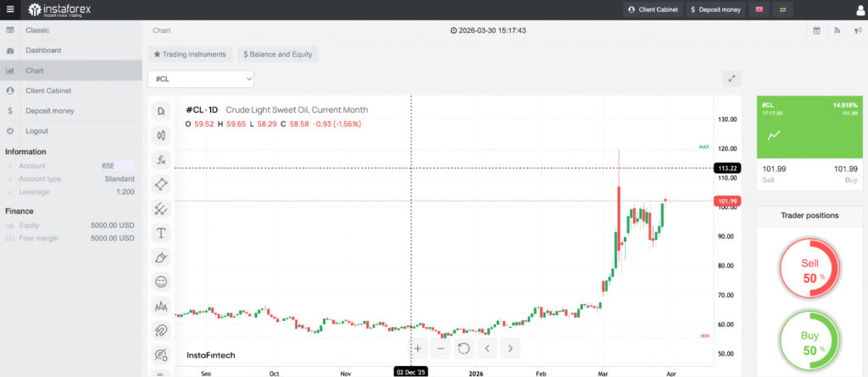Image resolution: width=868 pixels, height=377 pixels.
Task: Open Deposit money in the sidebar
Action: (71, 111)
